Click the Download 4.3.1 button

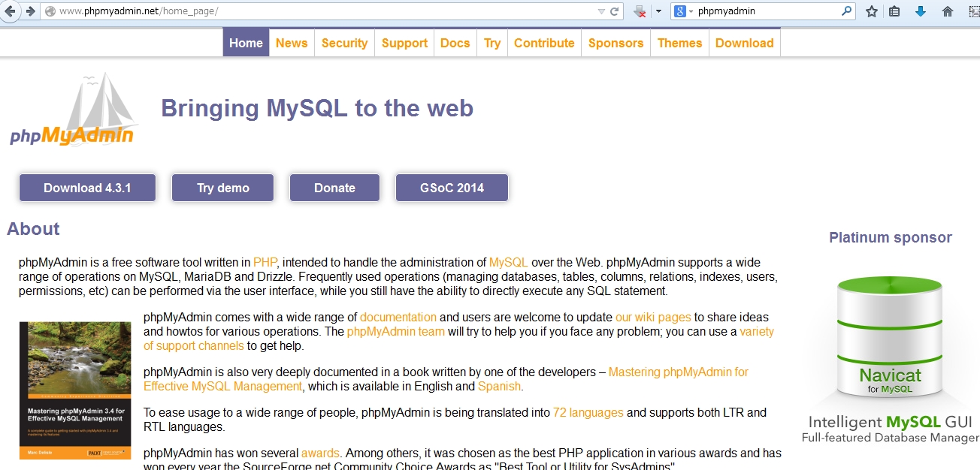coord(87,188)
